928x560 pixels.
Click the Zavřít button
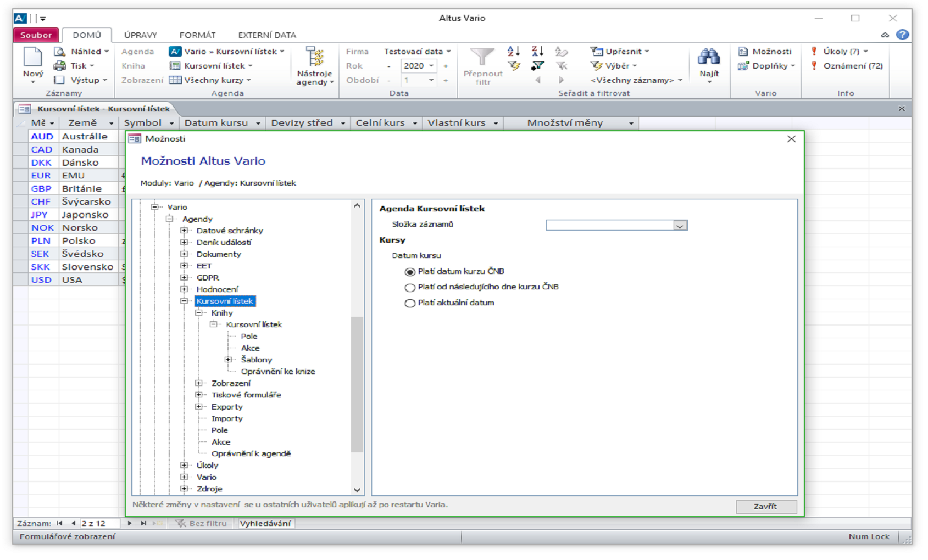pos(766,506)
